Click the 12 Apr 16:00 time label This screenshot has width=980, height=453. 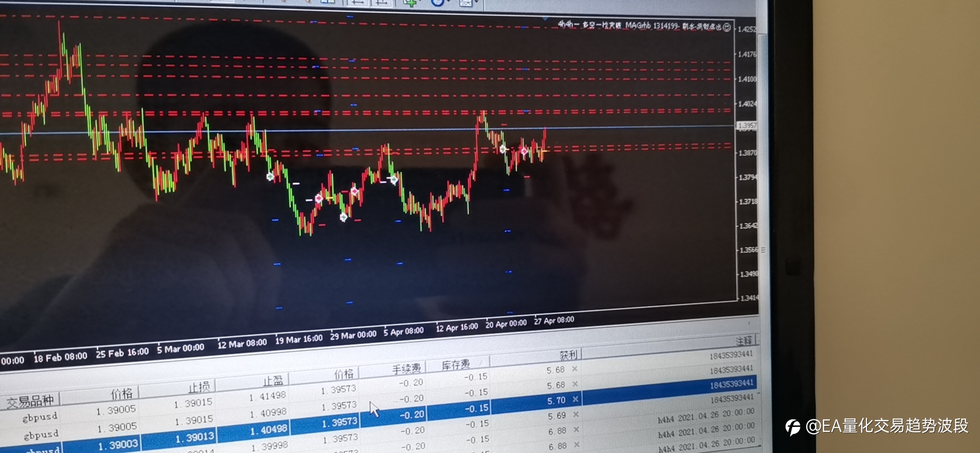point(457,327)
